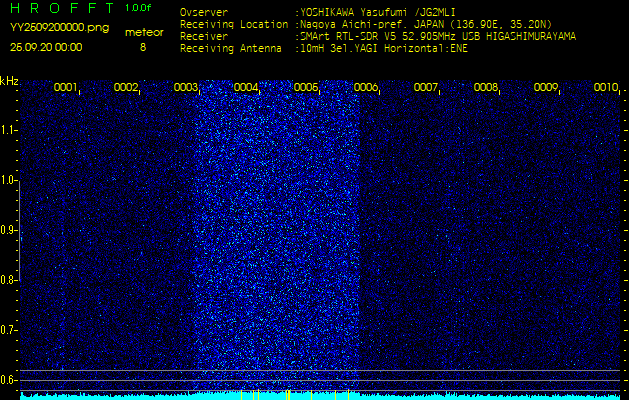Viewport: 629px width, 400px height.
Task: Click the meteor count value 8
Action: [x=143, y=47]
